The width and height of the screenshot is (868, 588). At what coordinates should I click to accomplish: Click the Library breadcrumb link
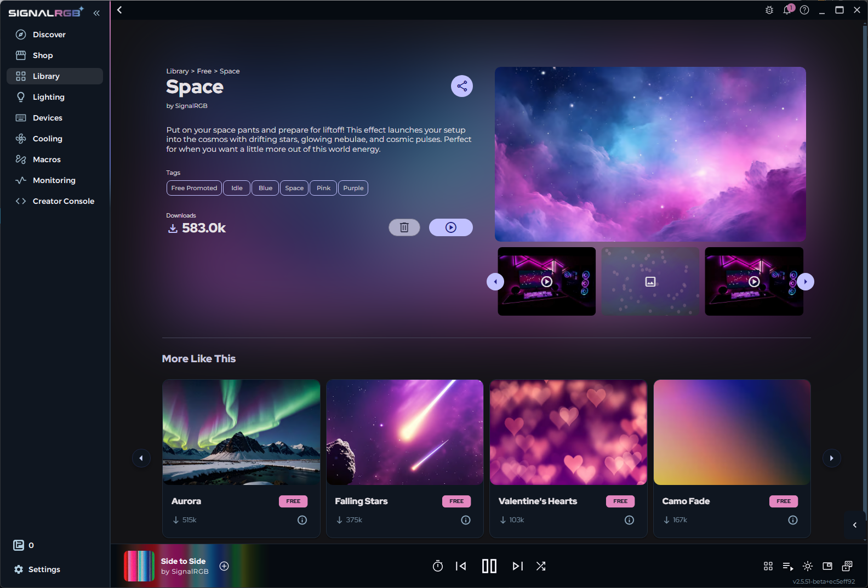coord(178,71)
